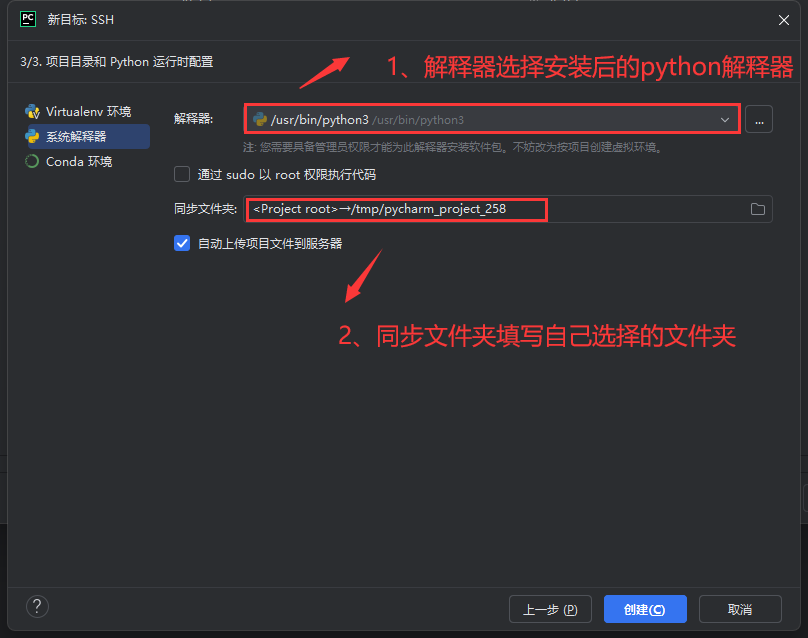Click the Conda environment circle icon
The image size is (808, 638).
coord(32,161)
